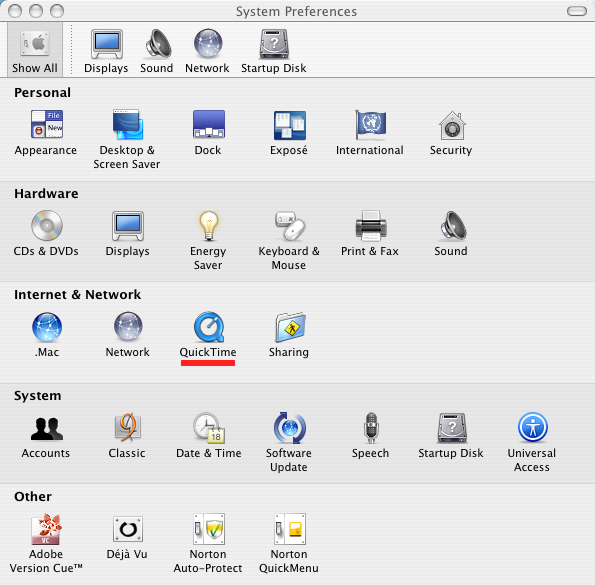Image resolution: width=595 pixels, height=585 pixels.
Task: Open Startup Disk in the System section
Action: pyautogui.click(x=451, y=436)
